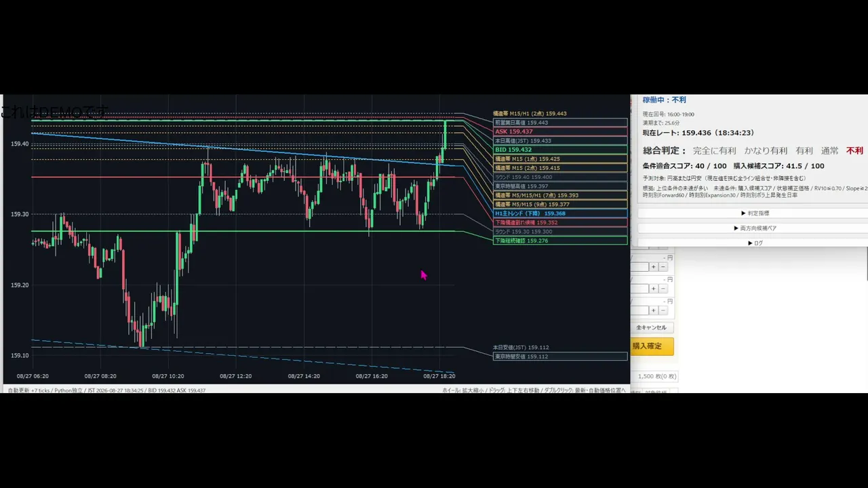The height and width of the screenshot is (488, 868).
Task: Select the ASK 159.437 price label
Action: pos(560,131)
